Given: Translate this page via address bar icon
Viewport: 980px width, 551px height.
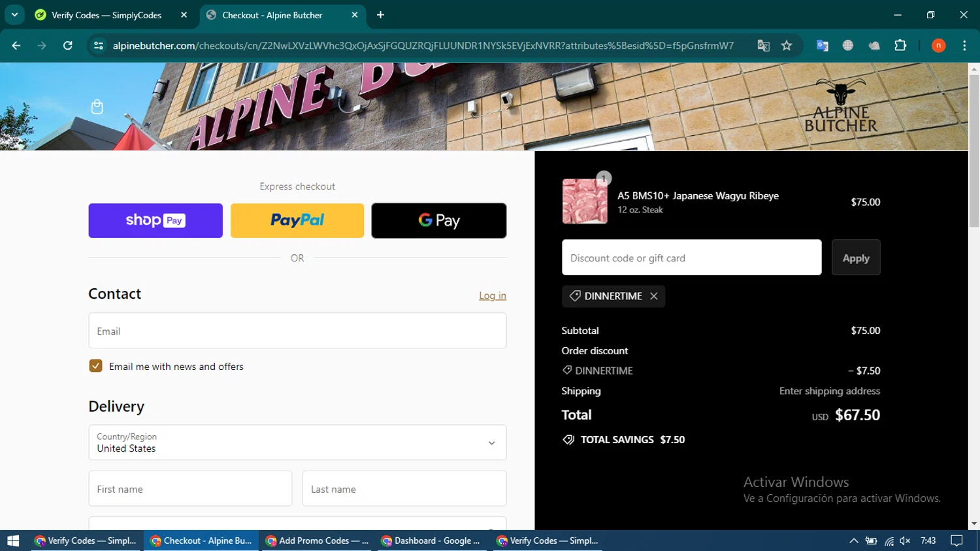Looking at the screenshot, I should coord(763,45).
